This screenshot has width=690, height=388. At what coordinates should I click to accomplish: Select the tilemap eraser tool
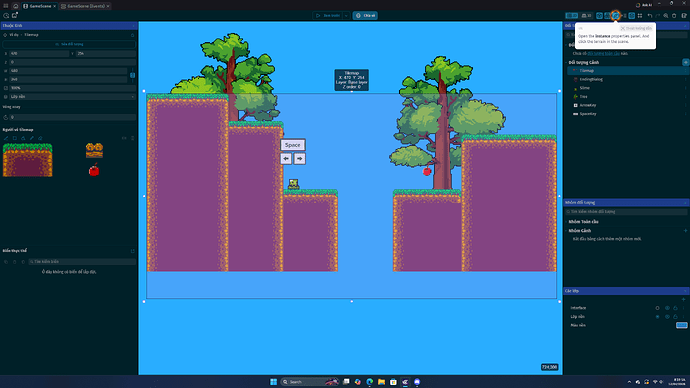click(40, 138)
